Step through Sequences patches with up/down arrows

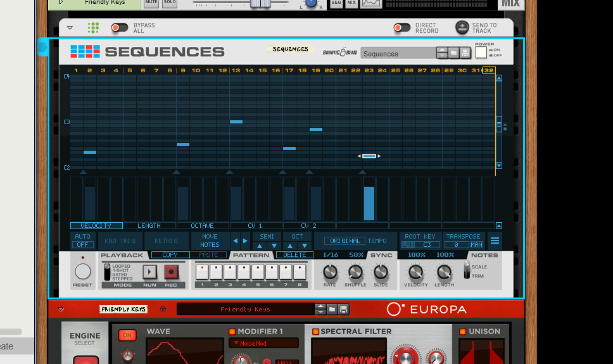point(442,53)
